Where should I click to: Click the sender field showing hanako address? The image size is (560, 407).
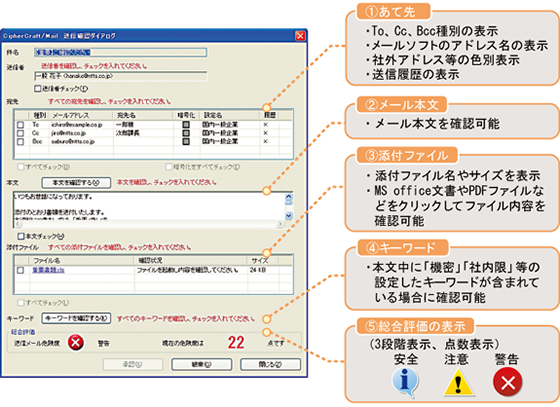120,76
